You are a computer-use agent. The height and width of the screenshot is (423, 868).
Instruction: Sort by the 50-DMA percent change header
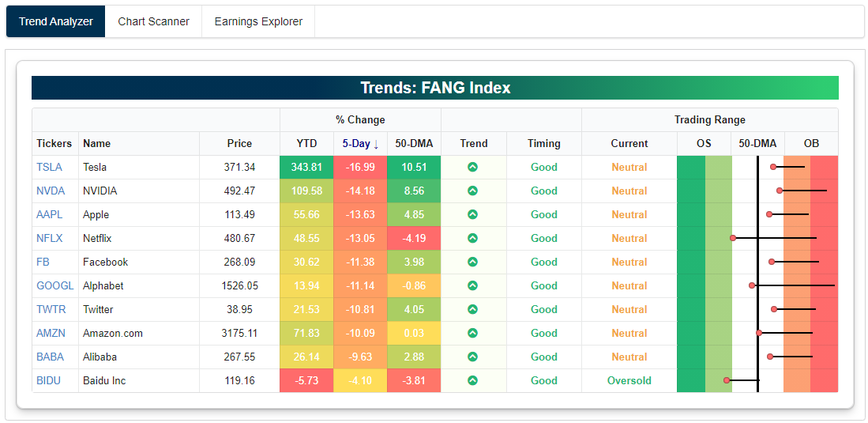point(414,143)
